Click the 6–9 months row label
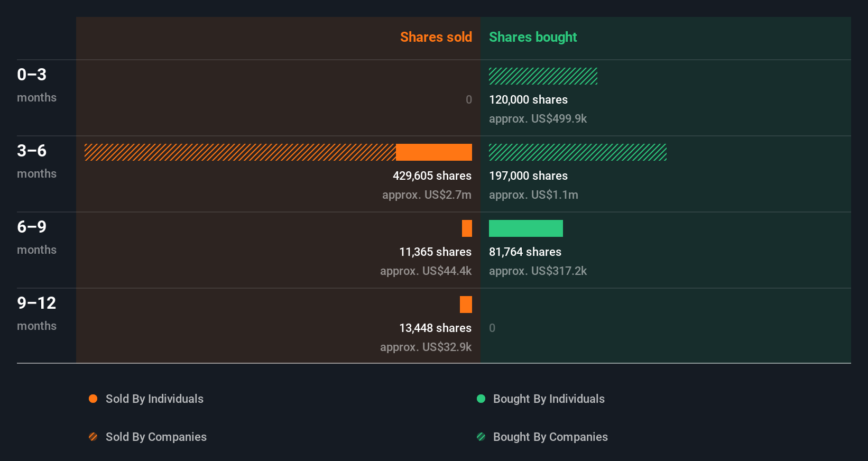This screenshot has height=461, width=868. click(36, 237)
